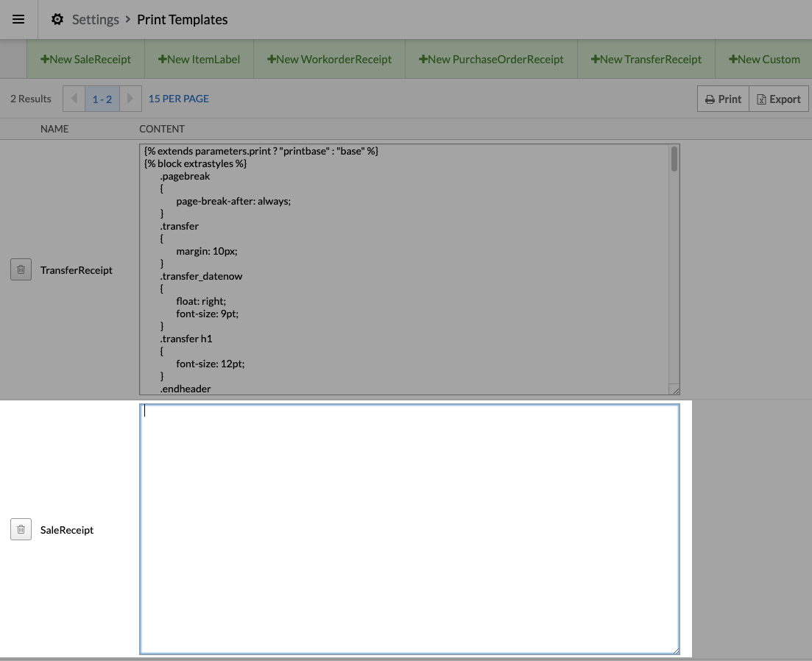The width and height of the screenshot is (812, 661).
Task: Create a New TransferReceipt template
Action: click(646, 59)
